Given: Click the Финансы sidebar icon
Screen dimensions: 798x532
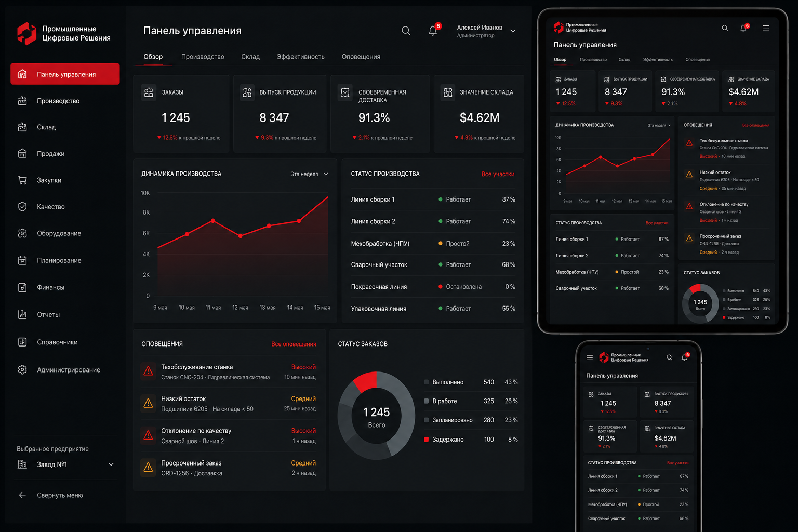Looking at the screenshot, I should (22, 287).
